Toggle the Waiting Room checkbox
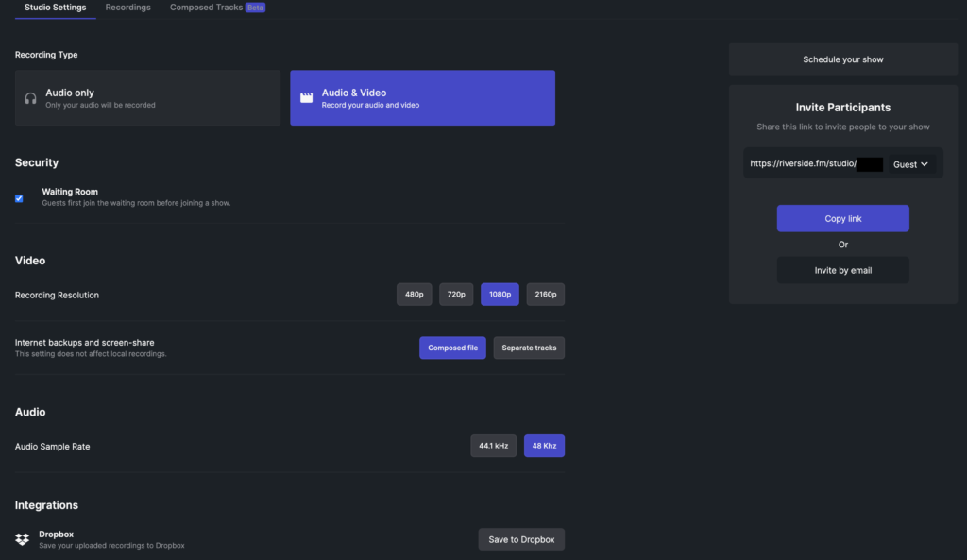The height and width of the screenshot is (560, 967). click(19, 198)
